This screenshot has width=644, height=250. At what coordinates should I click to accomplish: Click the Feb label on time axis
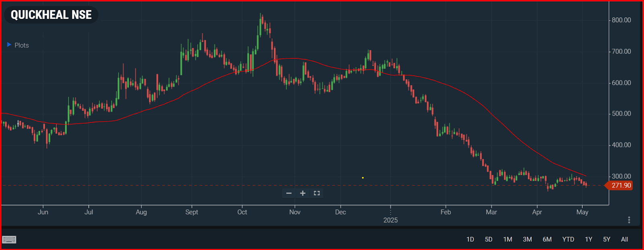pos(446,212)
